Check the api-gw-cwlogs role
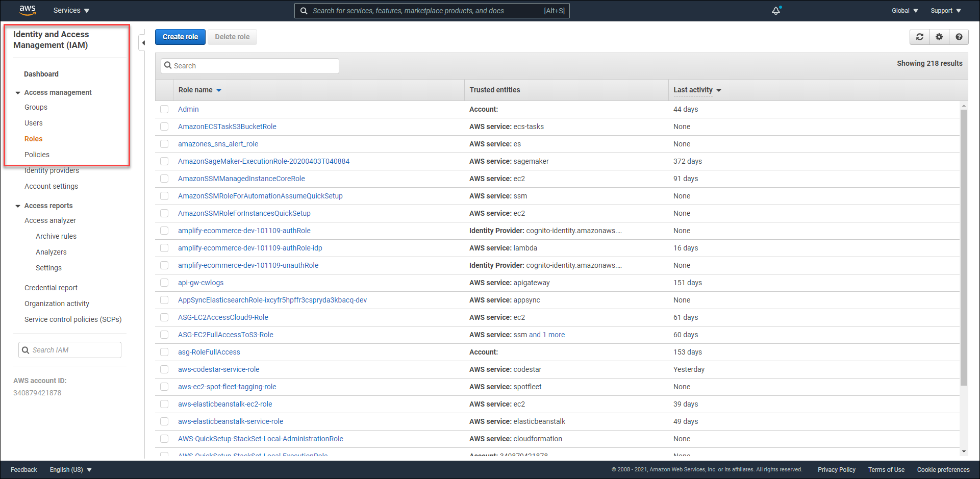The height and width of the screenshot is (479, 980). point(164,283)
